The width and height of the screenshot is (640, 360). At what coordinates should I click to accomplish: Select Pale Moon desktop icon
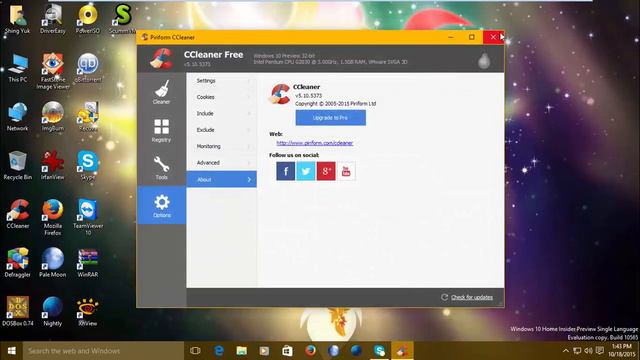(53, 263)
